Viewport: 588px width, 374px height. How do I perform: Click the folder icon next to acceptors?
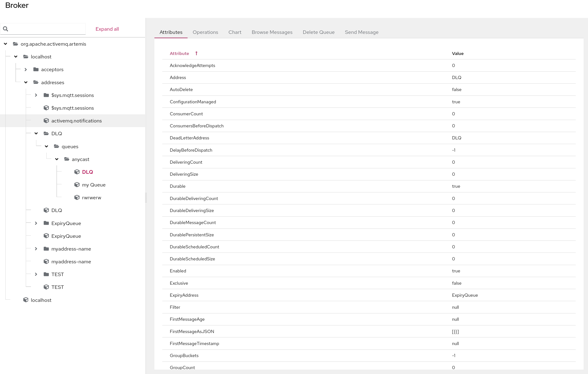(x=36, y=69)
